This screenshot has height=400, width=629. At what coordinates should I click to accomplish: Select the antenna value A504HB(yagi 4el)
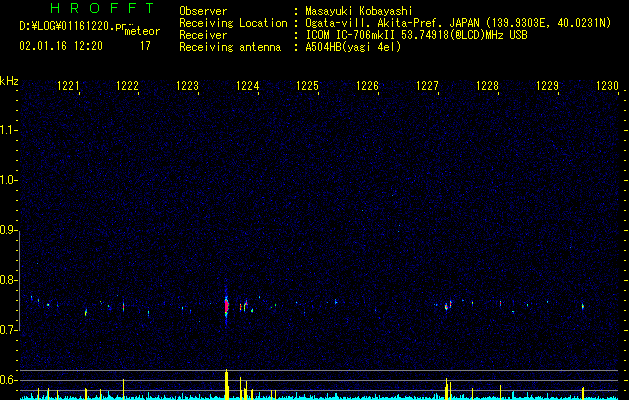coord(353,47)
